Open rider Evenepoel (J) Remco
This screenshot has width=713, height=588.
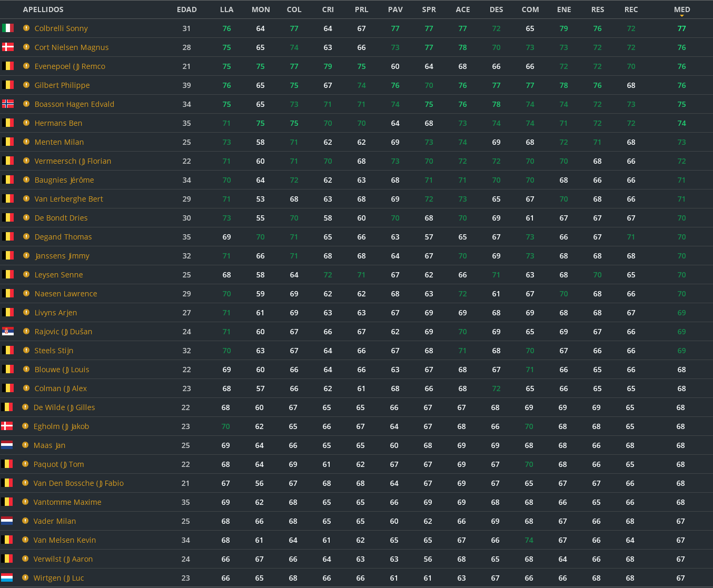tap(70, 66)
